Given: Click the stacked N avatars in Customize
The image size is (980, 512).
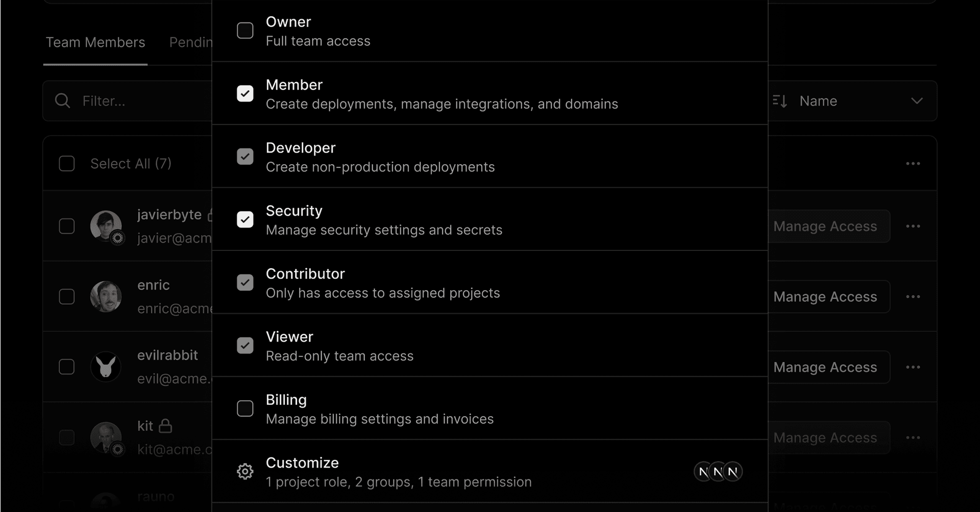Looking at the screenshot, I should pos(718,472).
